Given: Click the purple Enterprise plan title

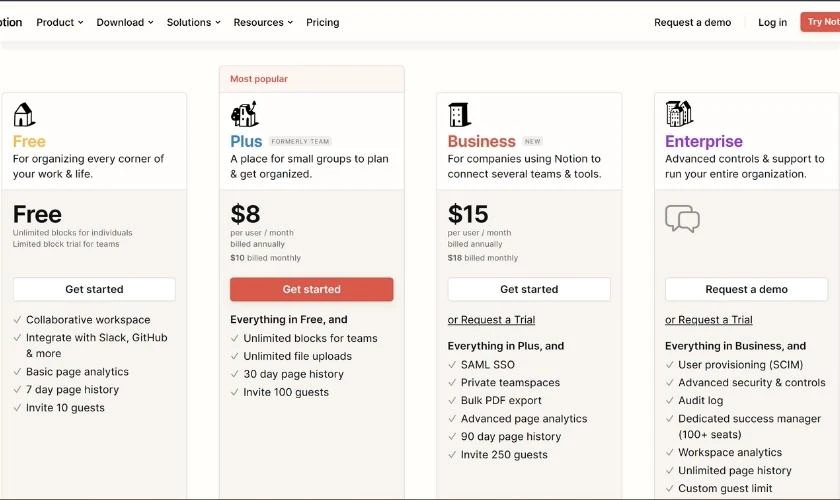Looking at the screenshot, I should (x=704, y=141).
